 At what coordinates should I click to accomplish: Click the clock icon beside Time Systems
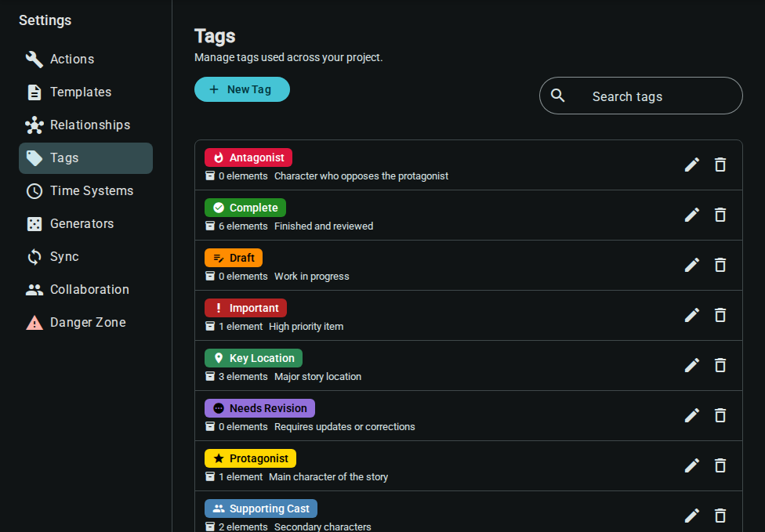pos(34,190)
